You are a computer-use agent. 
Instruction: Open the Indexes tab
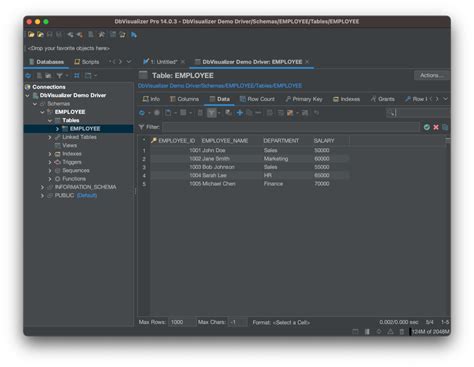point(347,99)
